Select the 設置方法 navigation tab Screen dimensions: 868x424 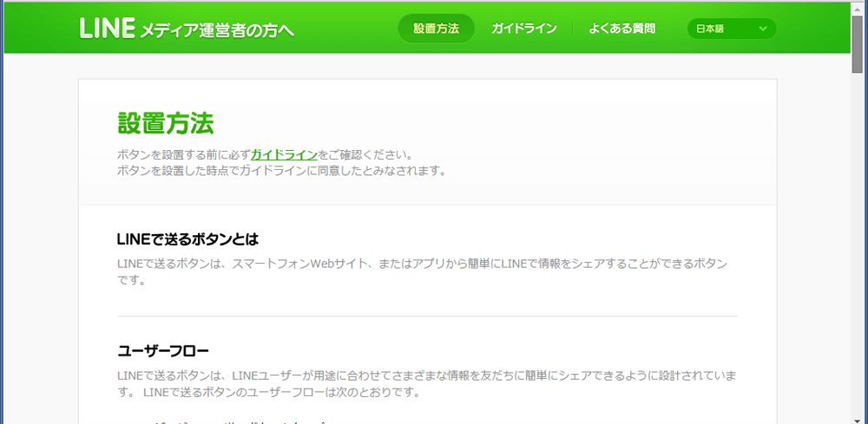tap(436, 29)
